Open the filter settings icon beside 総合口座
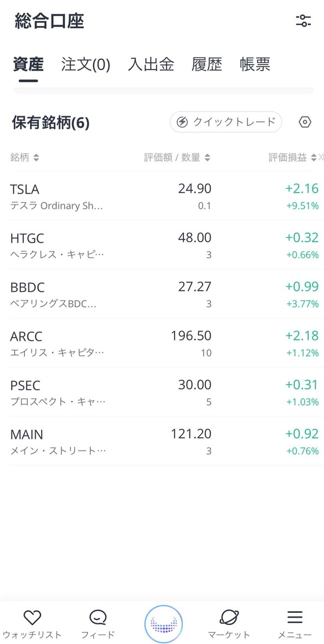Image resolution: width=324 pixels, height=644 pixels. [x=303, y=21]
